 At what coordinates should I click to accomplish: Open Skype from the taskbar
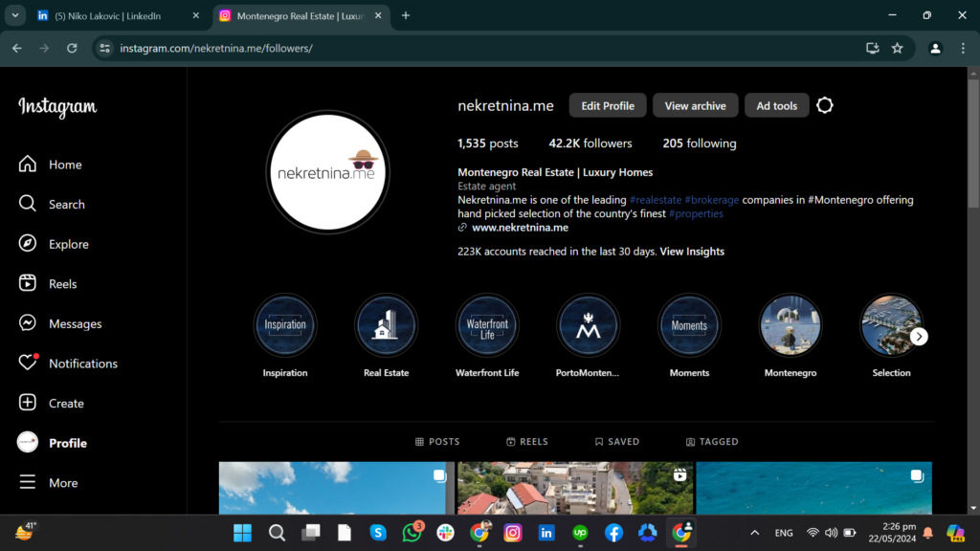coord(378,533)
